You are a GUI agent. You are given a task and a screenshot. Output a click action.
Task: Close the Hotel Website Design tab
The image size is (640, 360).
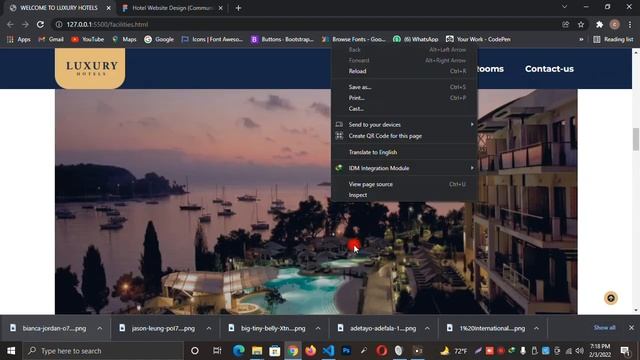(220, 8)
